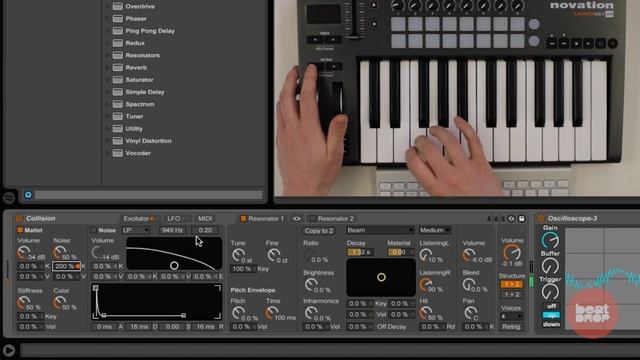The image size is (640, 360).
Task: Click the Decay 1.32 s value field
Action: point(360,252)
